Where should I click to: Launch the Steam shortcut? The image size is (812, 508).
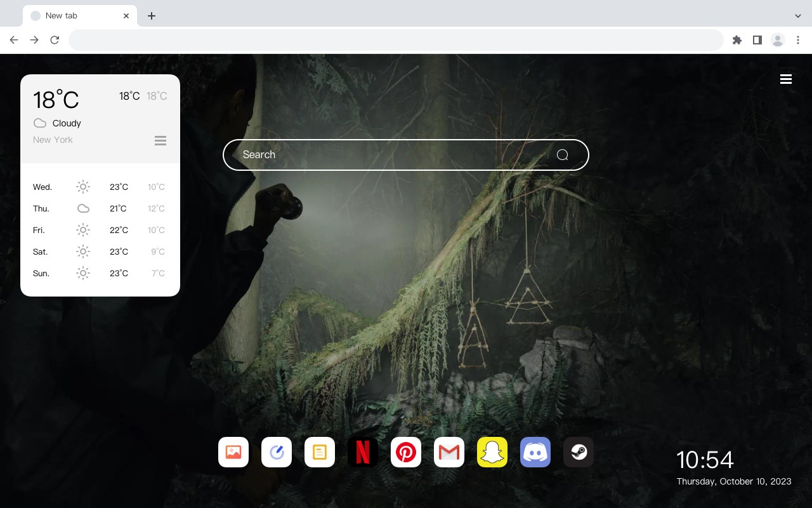coord(579,452)
